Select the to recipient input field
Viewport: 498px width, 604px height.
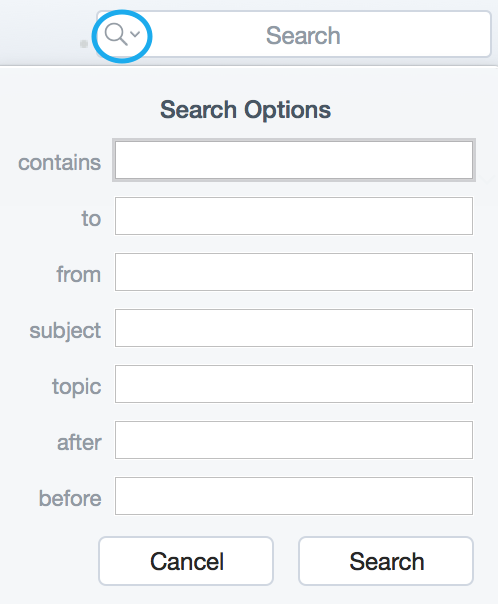293,216
